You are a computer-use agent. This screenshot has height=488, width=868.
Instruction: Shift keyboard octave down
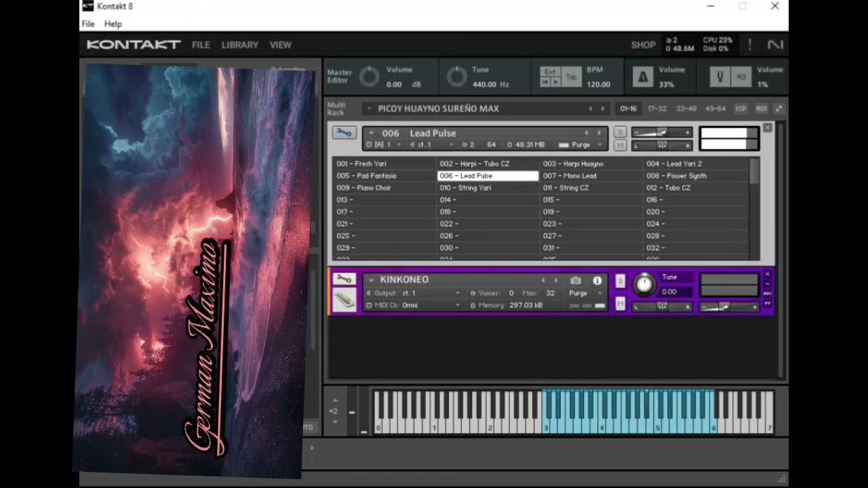(334, 422)
